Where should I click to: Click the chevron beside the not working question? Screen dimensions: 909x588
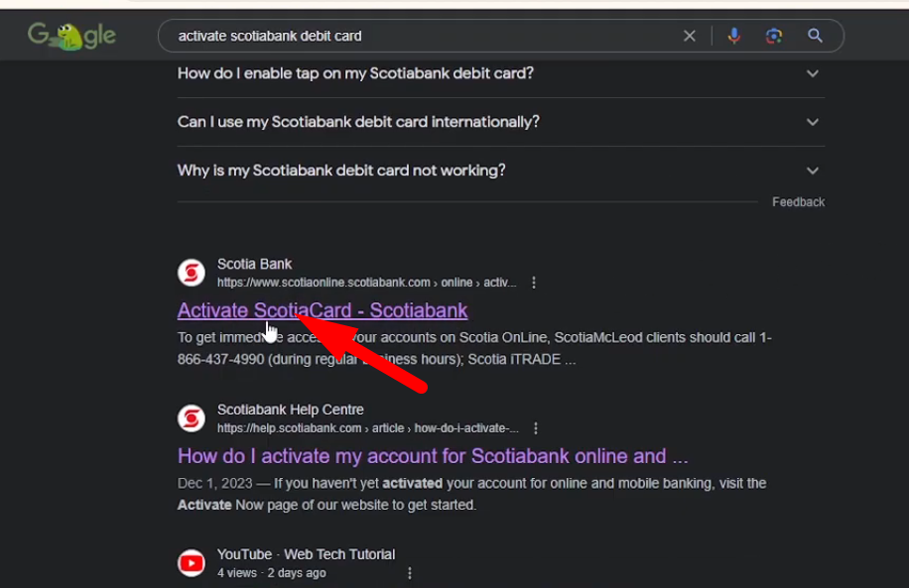click(813, 171)
